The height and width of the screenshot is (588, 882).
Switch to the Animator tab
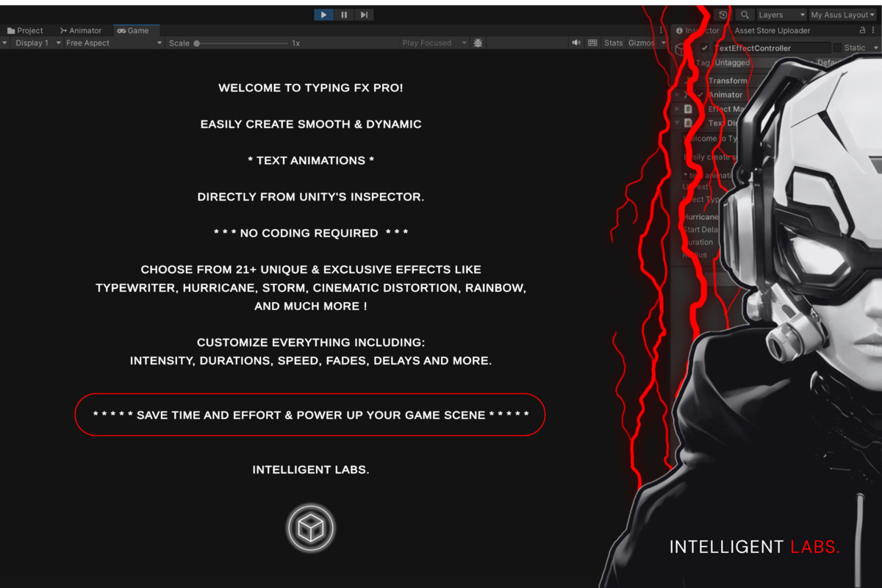(x=81, y=31)
